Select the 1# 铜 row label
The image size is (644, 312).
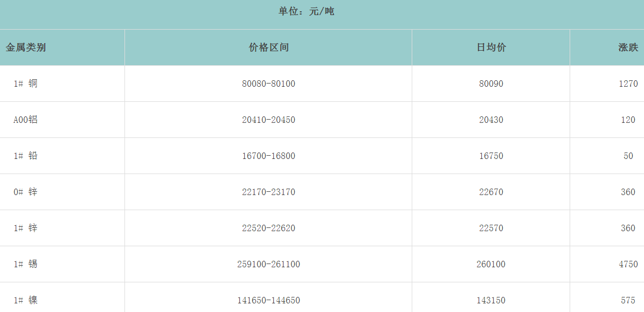coord(25,84)
